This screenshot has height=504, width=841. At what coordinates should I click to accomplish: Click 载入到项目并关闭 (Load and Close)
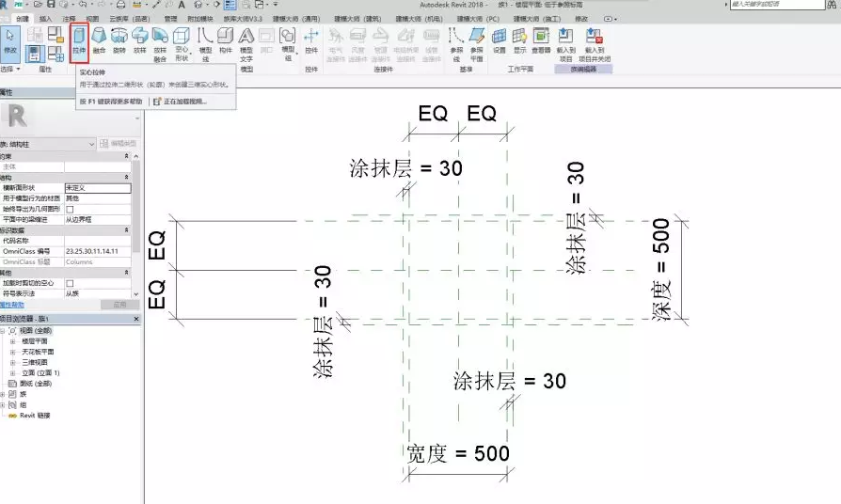[595, 44]
